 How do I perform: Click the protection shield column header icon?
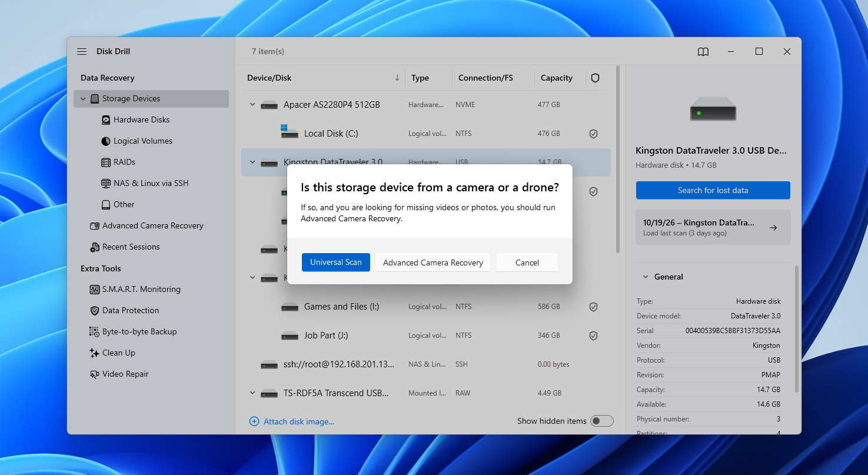pyautogui.click(x=595, y=78)
